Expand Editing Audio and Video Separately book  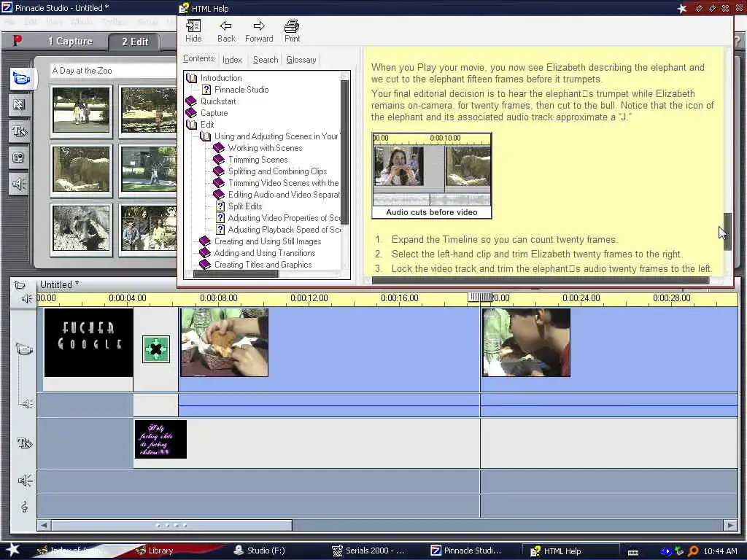tap(219, 195)
